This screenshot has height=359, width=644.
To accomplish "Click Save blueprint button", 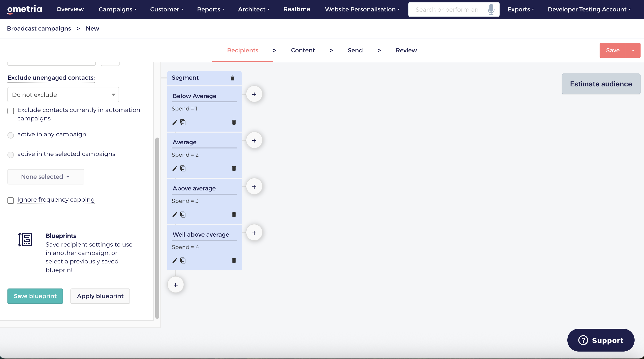I will (35, 296).
